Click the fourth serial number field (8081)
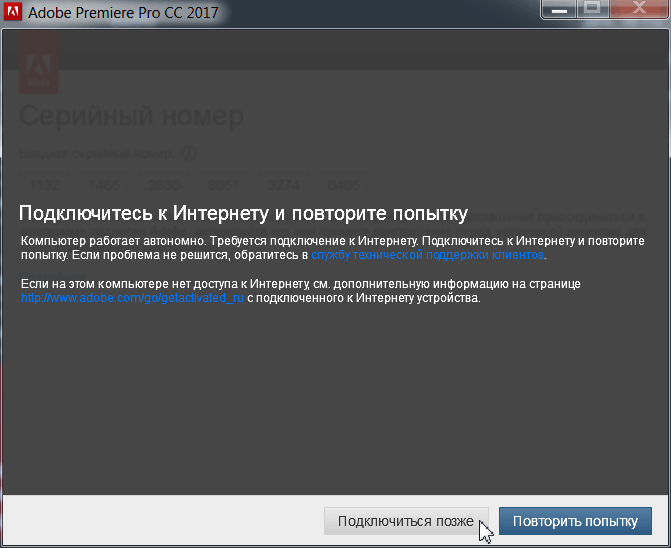Screen dimensions: 671x548 tap(223, 185)
